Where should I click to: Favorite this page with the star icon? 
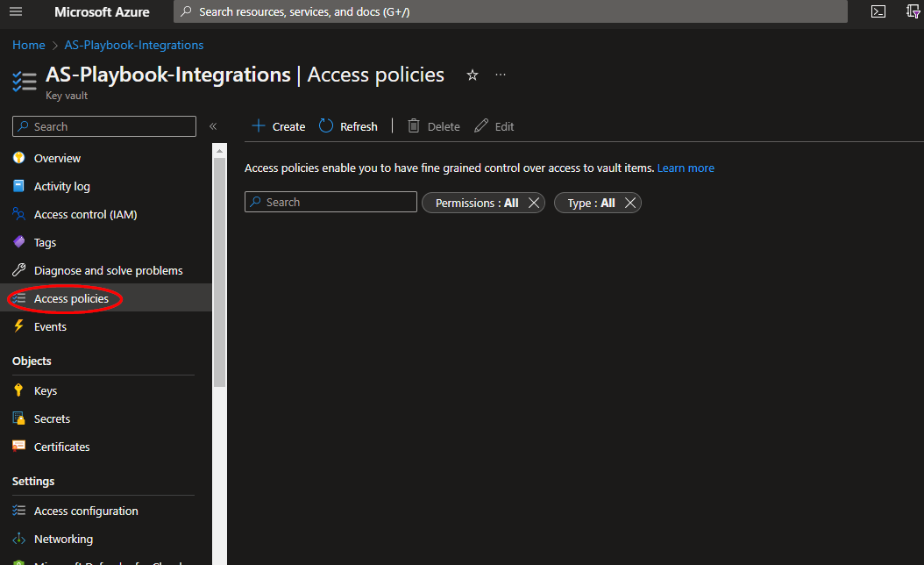pos(472,75)
